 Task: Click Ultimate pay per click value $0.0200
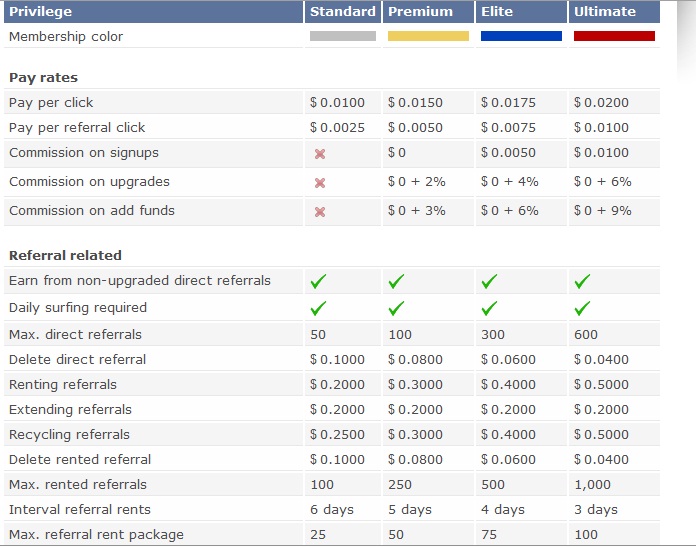pyautogui.click(x=601, y=103)
